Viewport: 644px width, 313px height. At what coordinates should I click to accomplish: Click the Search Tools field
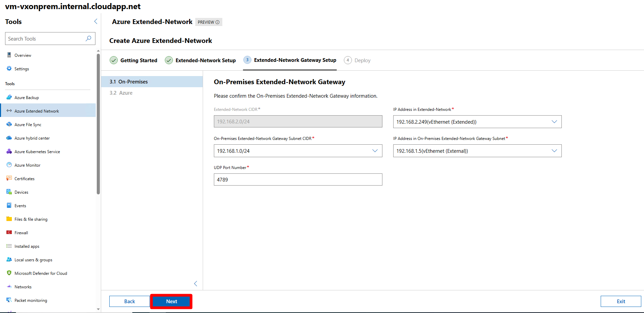[50, 39]
